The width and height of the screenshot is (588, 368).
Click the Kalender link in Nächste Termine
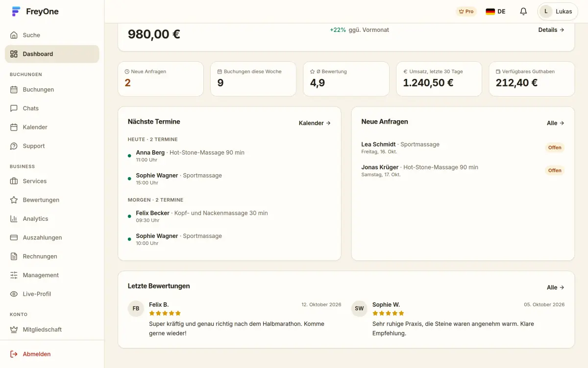(x=315, y=123)
